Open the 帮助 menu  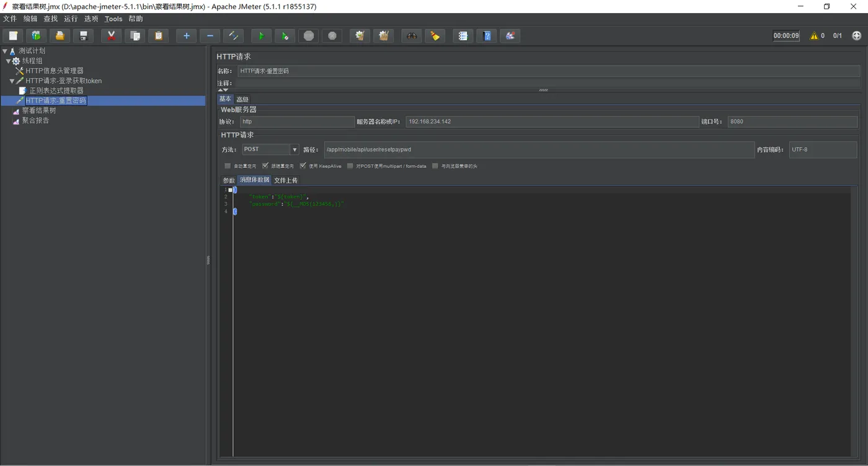tap(136, 19)
